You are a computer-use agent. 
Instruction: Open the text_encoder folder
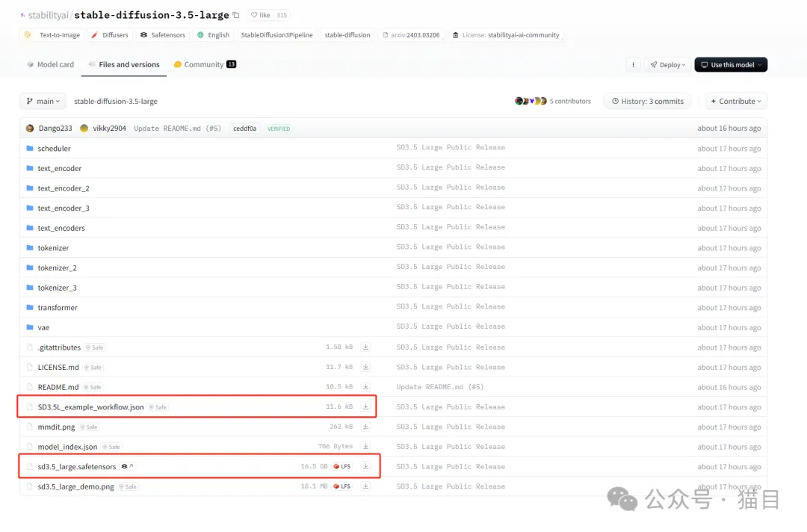(59, 168)
